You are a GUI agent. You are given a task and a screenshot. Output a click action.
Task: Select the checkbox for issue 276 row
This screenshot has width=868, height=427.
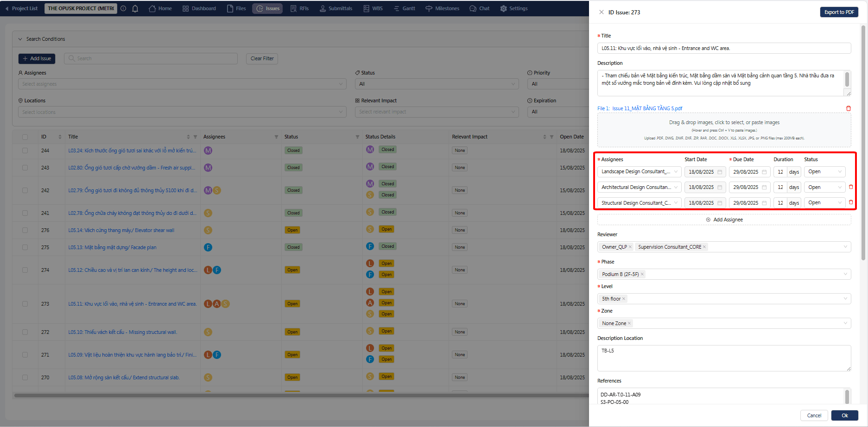[25, 230]
